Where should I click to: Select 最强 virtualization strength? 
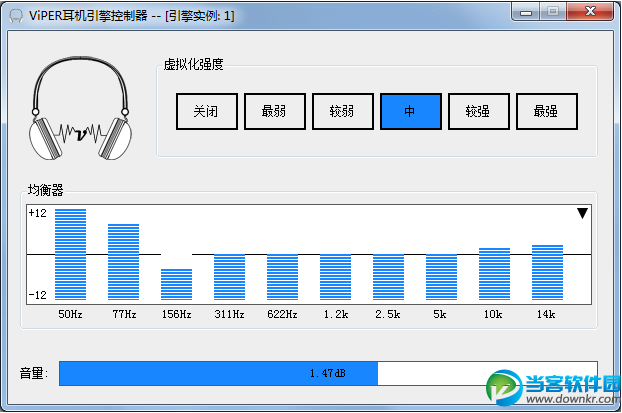pos(547,111)
